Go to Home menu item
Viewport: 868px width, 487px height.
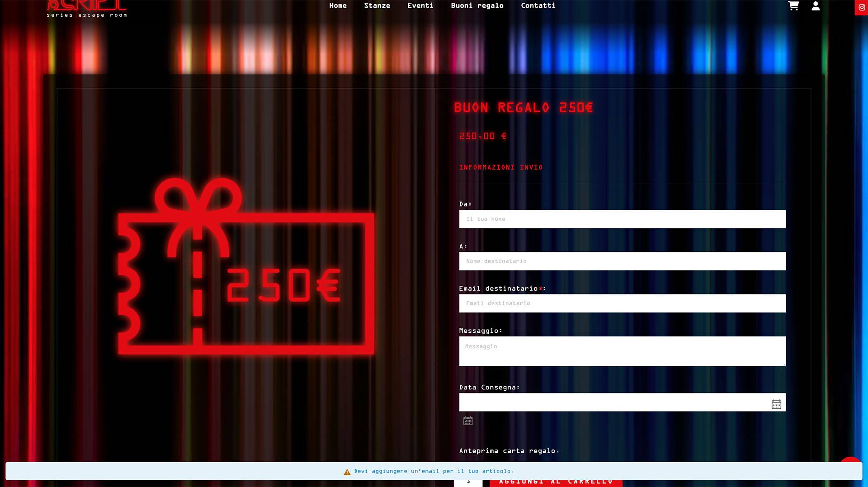pyautogui.click(x=338, y=5)
